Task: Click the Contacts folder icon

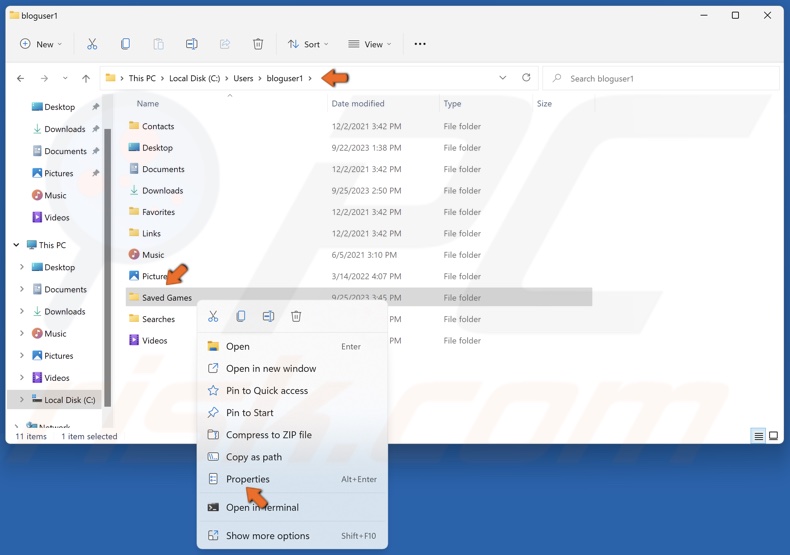Action: pos(134,125)
